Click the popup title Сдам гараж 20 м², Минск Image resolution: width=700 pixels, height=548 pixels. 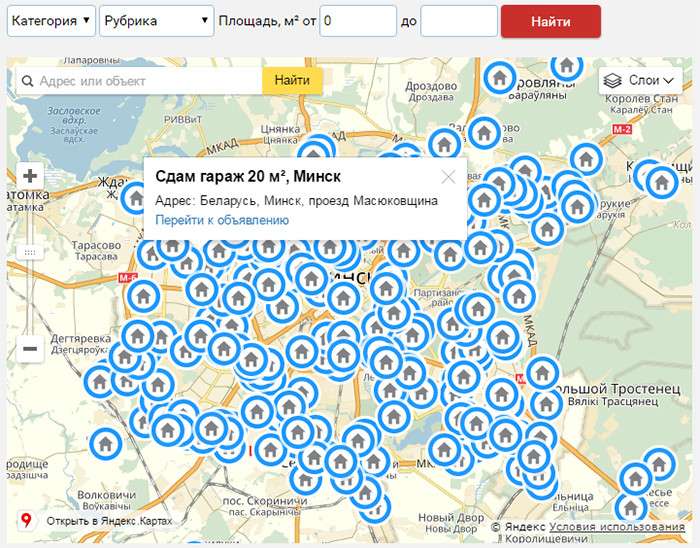click(248, 177)
